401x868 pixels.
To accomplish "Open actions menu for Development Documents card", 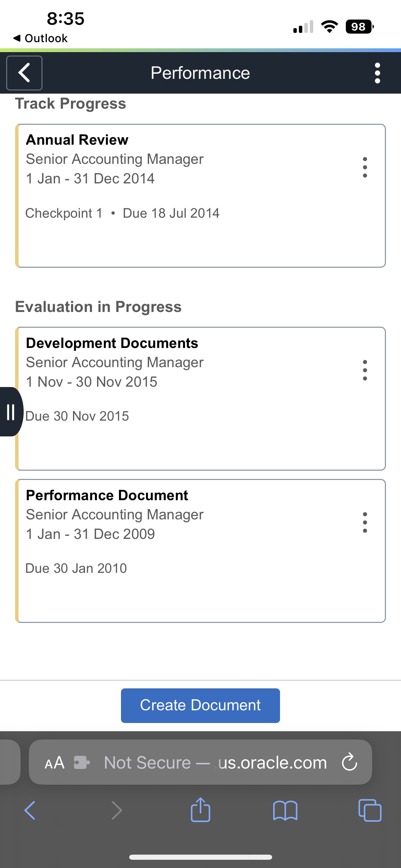I will (x=365, y=370).
